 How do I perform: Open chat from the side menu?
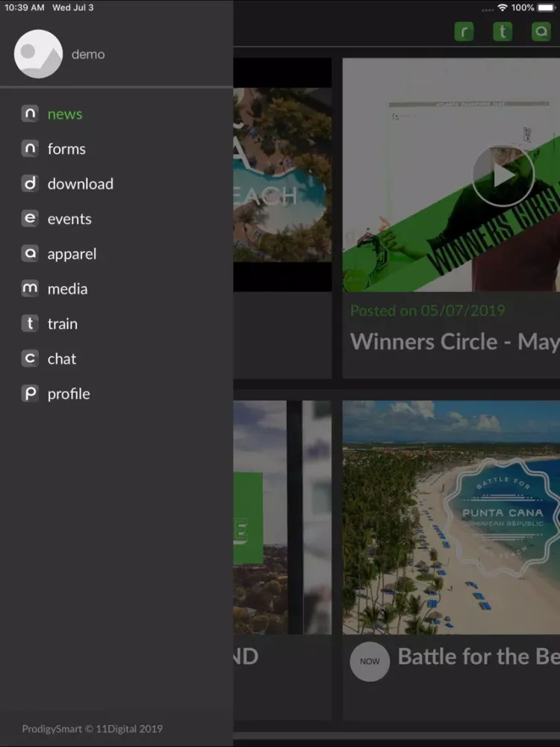click(62, 359)
